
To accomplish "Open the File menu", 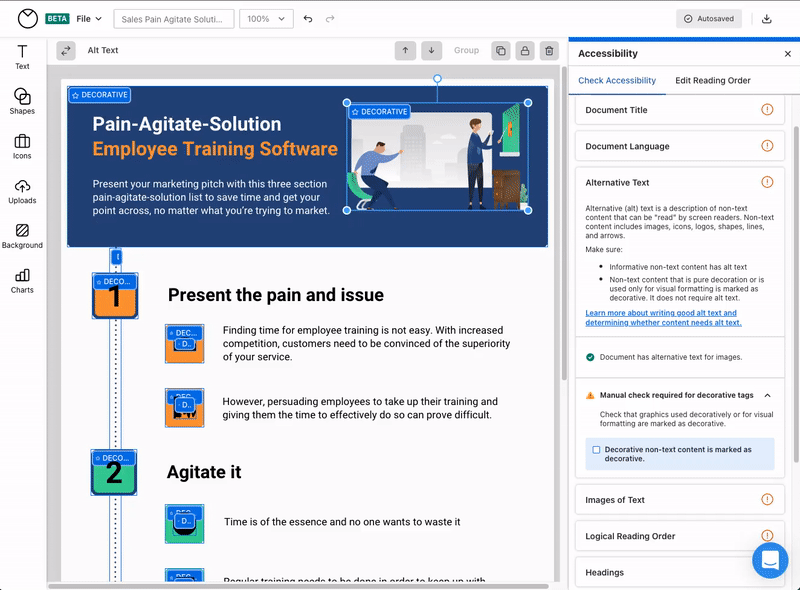I will coord(89,19).
